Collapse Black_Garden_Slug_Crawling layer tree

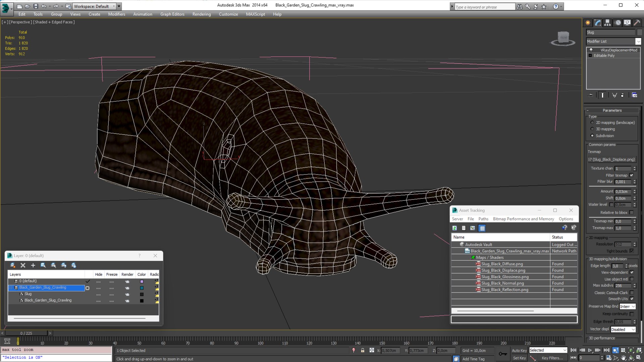point(11,288)
